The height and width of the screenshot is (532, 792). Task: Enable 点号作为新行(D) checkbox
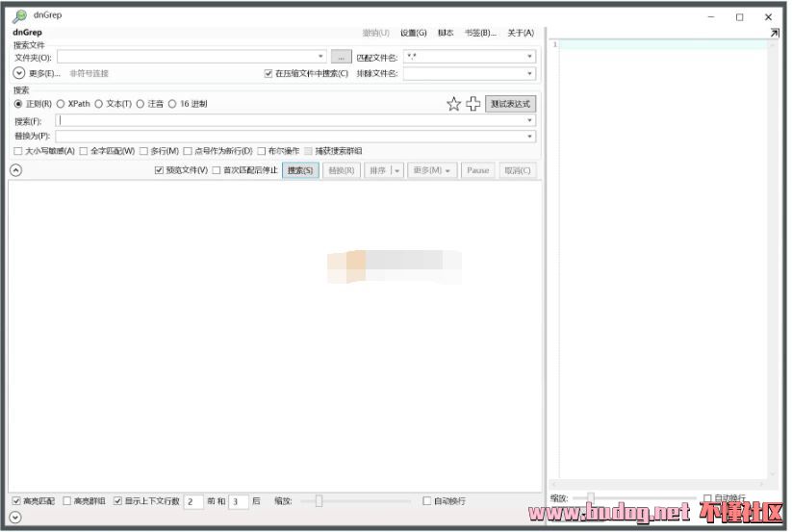189,151
